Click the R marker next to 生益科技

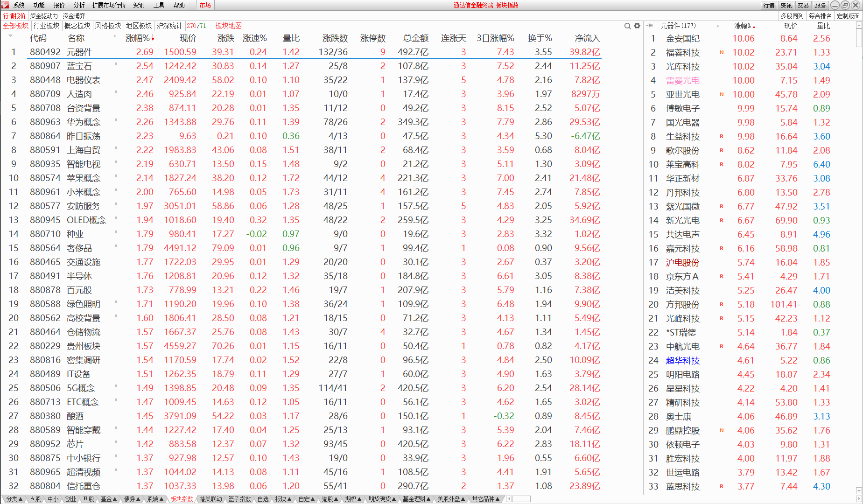tap(722, 137)
